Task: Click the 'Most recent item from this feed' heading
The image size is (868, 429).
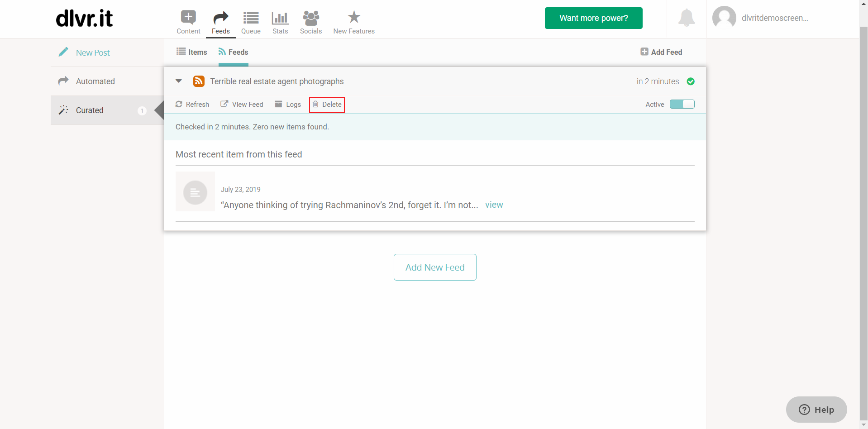Action: pos(239,154)
